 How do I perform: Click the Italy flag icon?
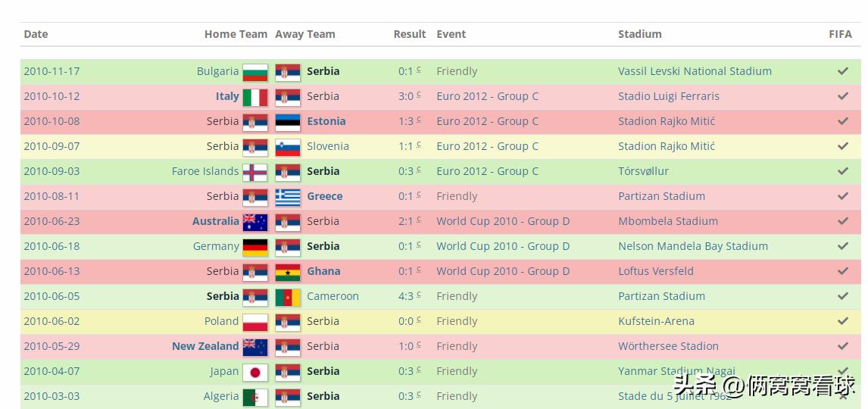coord(255,97)
